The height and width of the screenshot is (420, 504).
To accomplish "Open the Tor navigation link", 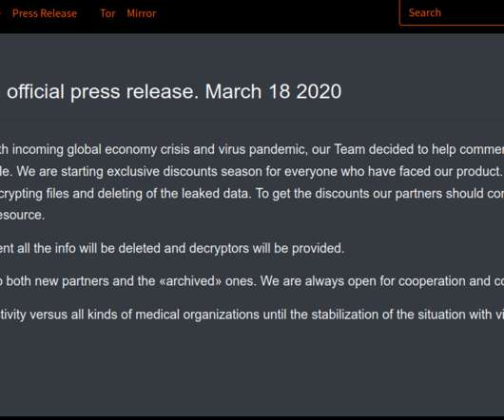I will tap(107, 13).
